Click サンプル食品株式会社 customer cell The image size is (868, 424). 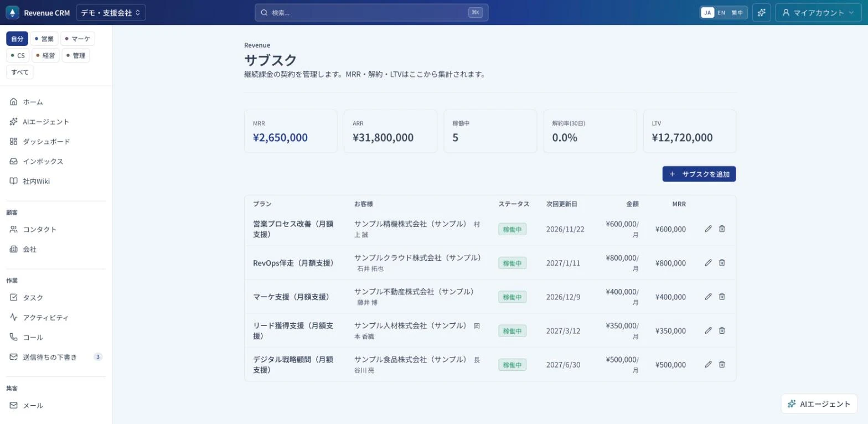[x=417, y=364]
